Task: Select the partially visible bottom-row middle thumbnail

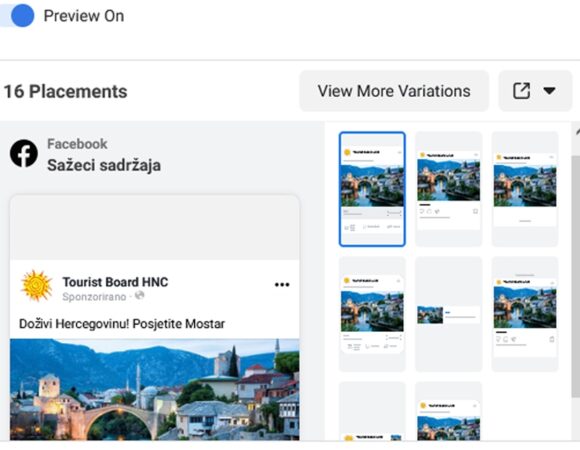Action: (448, 411)
